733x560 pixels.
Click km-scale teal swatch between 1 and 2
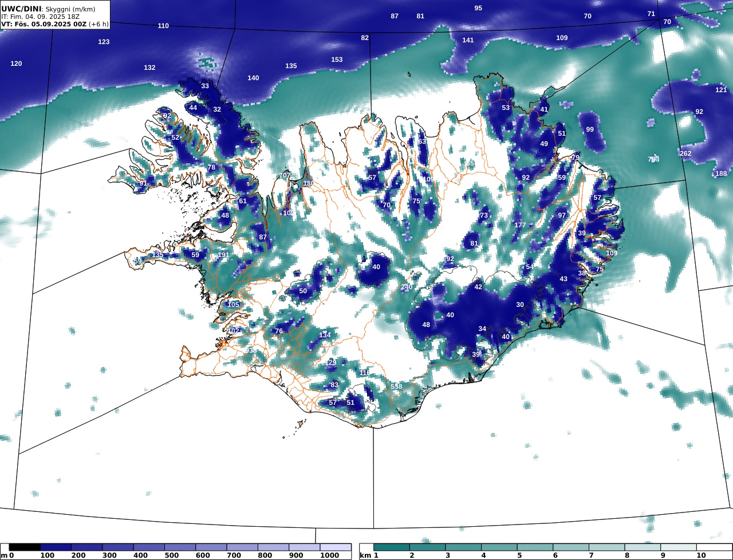coord(392,548)
